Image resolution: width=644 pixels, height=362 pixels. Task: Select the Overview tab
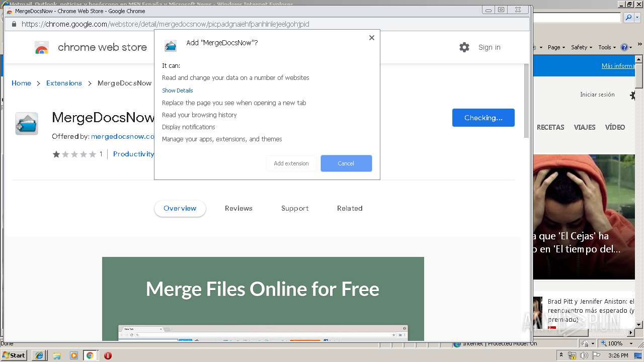tap(180, 208)
